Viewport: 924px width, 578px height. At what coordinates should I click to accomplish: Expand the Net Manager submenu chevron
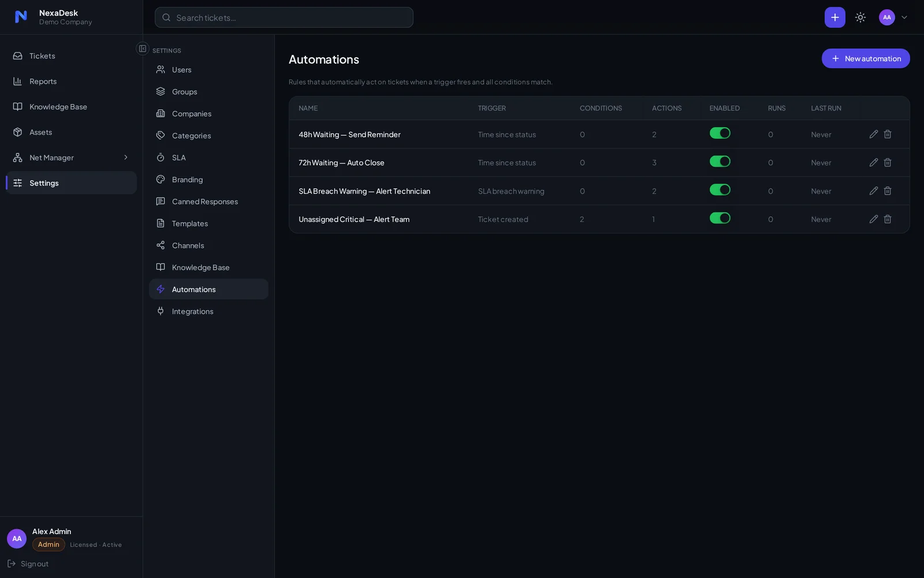pyautogui.click(x=126, y=157)
